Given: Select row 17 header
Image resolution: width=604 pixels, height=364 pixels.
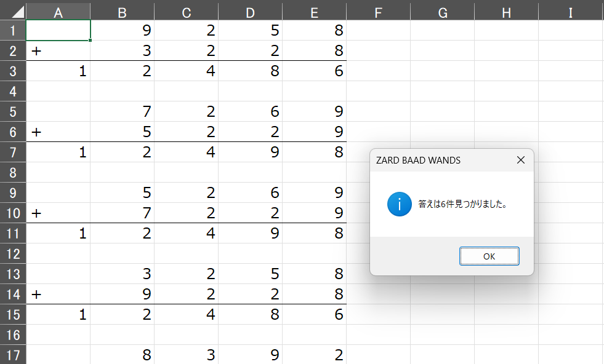Looking at the screenshot, I should click(13, 355).
